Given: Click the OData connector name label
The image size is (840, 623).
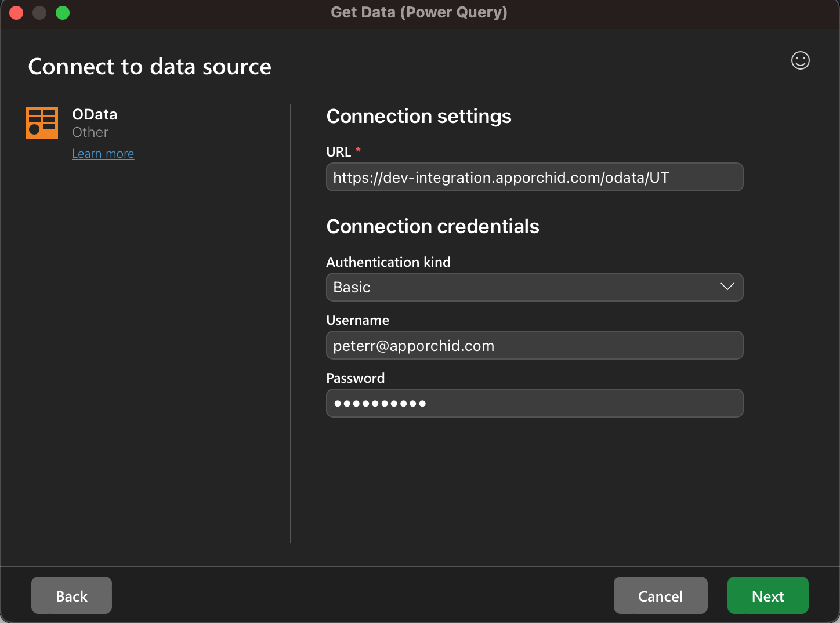Looking at the screenshot, I should tap(95, 114).
